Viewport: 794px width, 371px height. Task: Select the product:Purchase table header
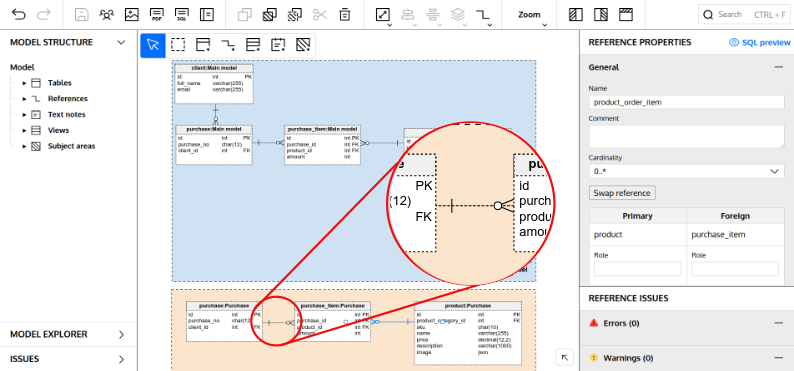[x=468, y=306]
